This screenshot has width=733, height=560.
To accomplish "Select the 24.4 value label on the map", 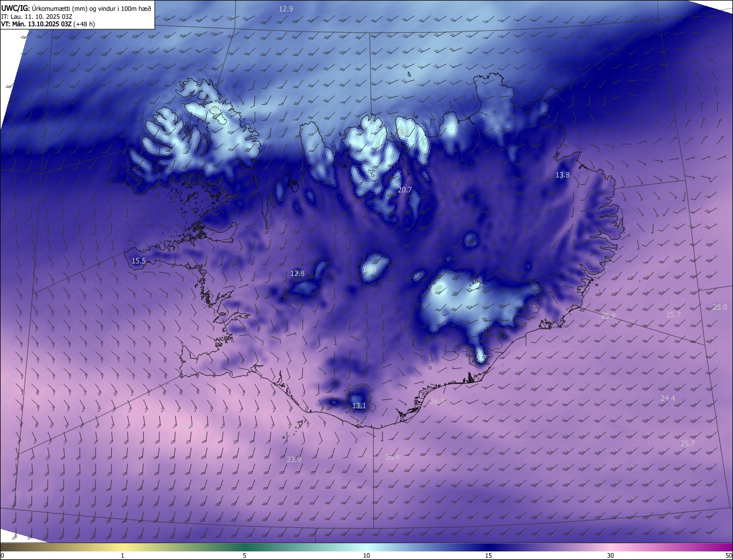I will 668,399.
